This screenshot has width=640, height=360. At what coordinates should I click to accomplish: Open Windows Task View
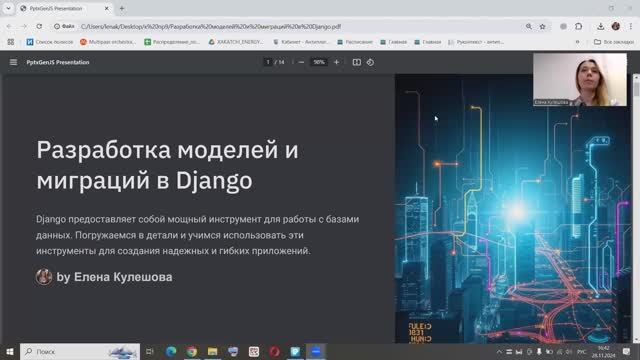(x=150, y=351)
